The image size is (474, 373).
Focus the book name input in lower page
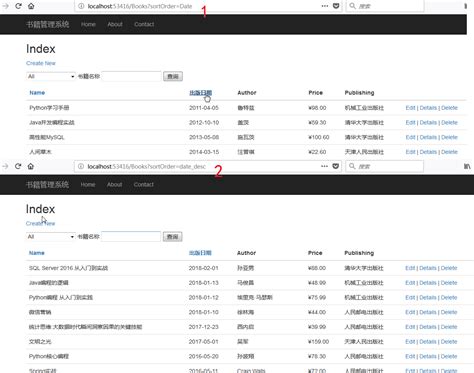point(131,237)
